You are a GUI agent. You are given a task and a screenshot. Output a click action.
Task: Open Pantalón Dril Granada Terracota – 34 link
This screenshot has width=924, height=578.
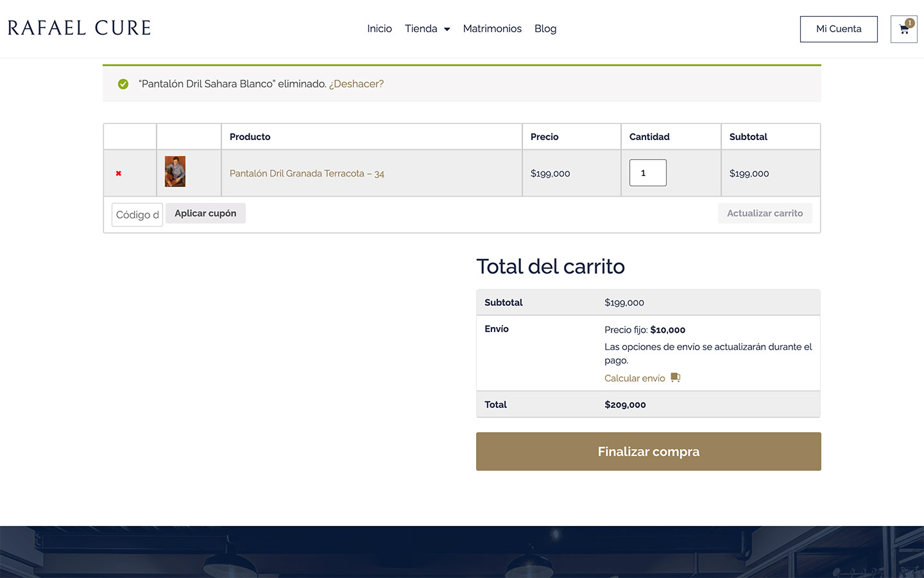[x=307, y=173]
